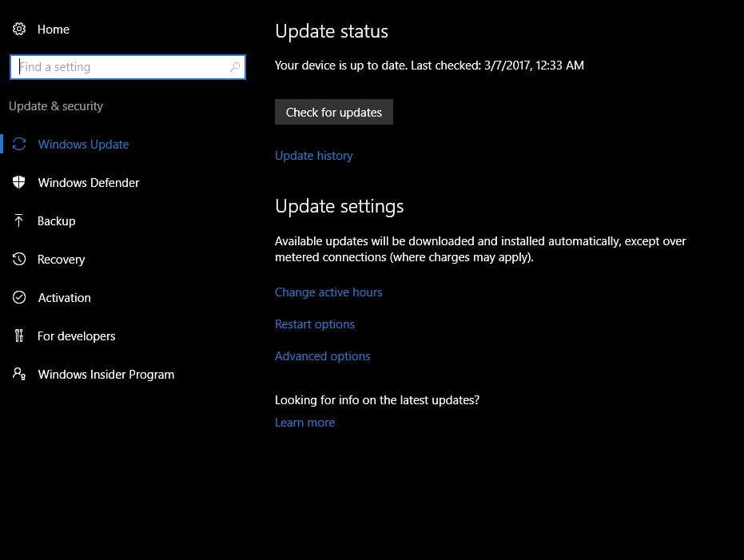Viewport: 744px width, 560px height.
Task: Click the Home gear icon
Action: [x=19, y=29]
